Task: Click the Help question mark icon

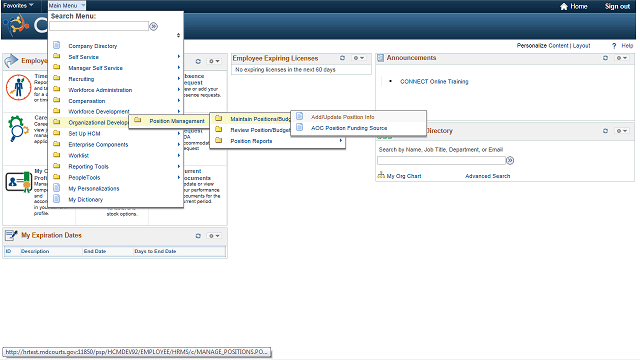Action: pyautogui.click(x=614, y=46)
